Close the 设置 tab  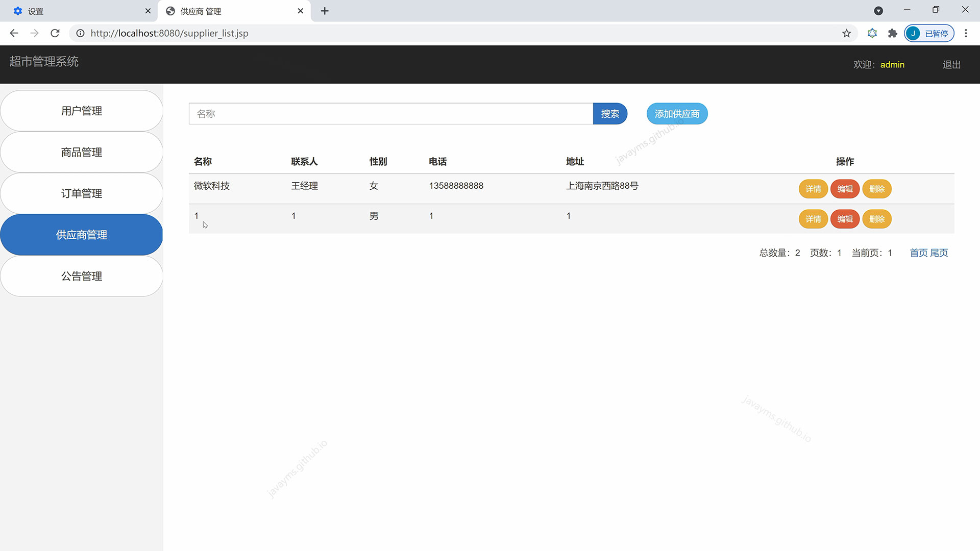pyautogui.click(x=148, y=11)
